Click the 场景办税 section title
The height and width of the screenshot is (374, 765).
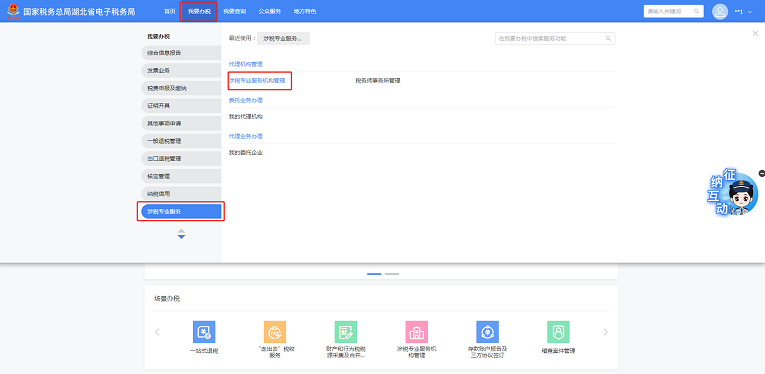pos(167,298)
